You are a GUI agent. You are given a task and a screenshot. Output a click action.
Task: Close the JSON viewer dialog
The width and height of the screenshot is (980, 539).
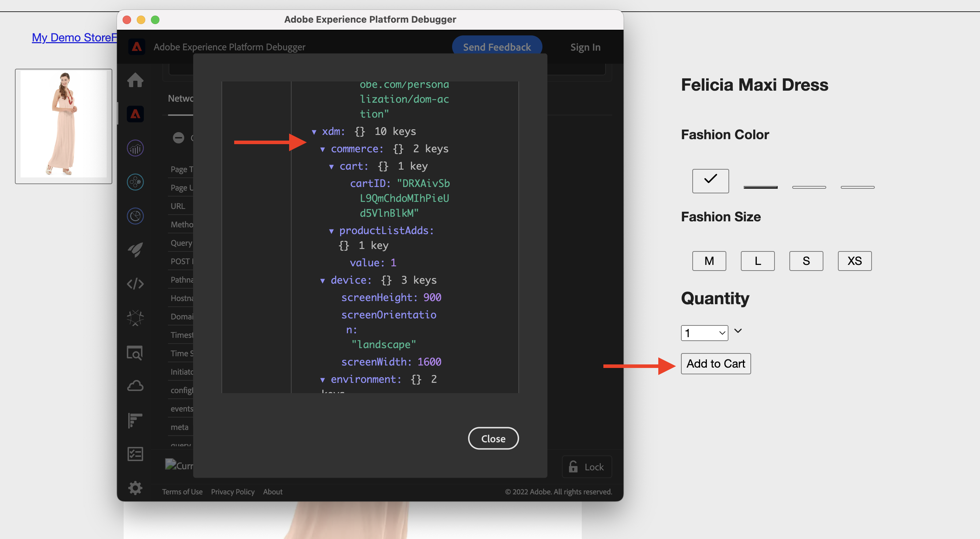493,438
